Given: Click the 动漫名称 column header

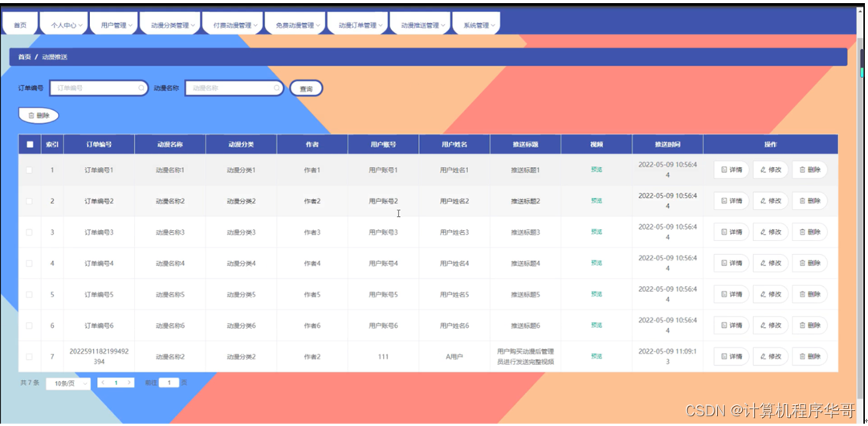Looking at the screenshot, I should (x=169, y=144).
